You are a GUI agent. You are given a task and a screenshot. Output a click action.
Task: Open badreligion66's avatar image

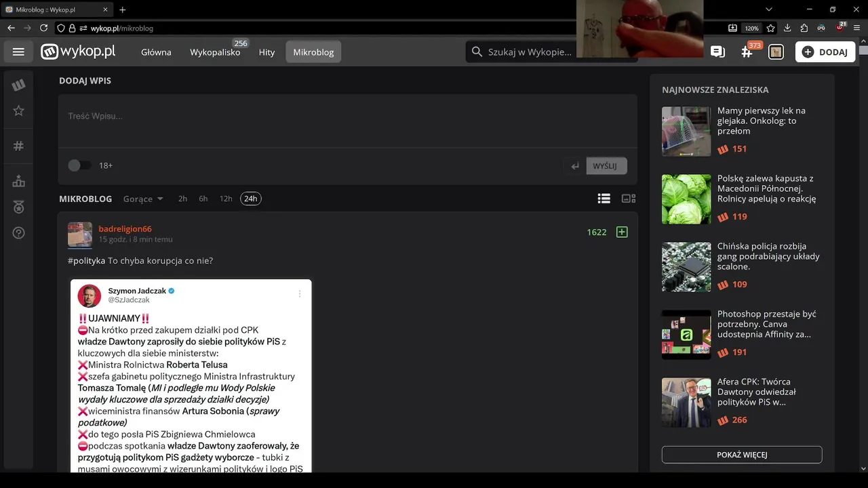click(80, 235)
